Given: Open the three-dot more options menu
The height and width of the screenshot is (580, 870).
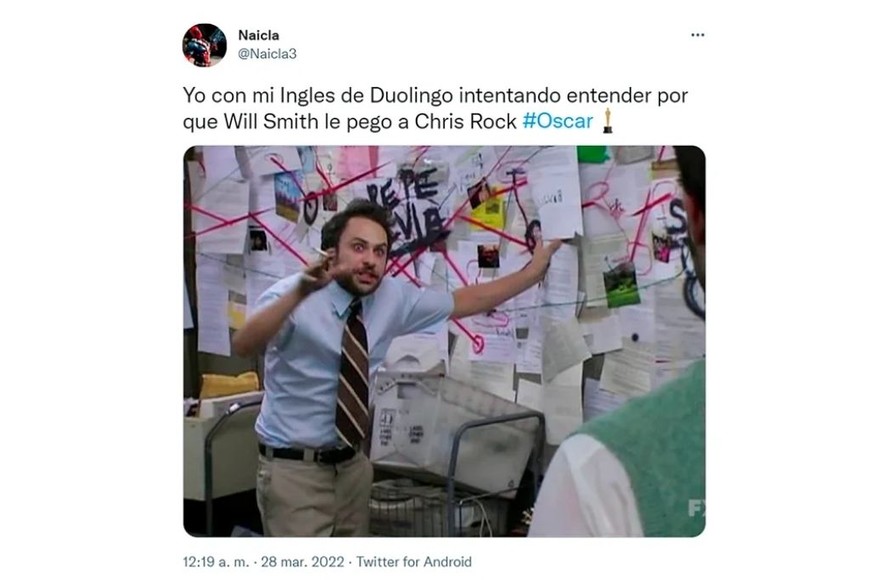Looking at the screenshot, I should click(x=697, y=35).
